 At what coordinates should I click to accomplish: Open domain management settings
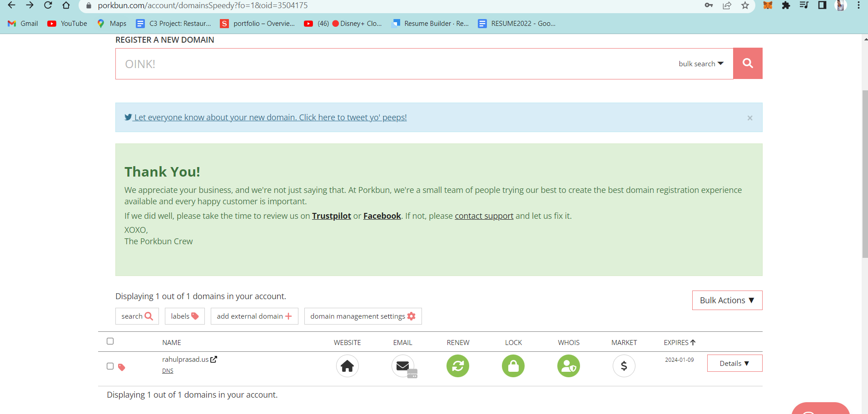363,316
